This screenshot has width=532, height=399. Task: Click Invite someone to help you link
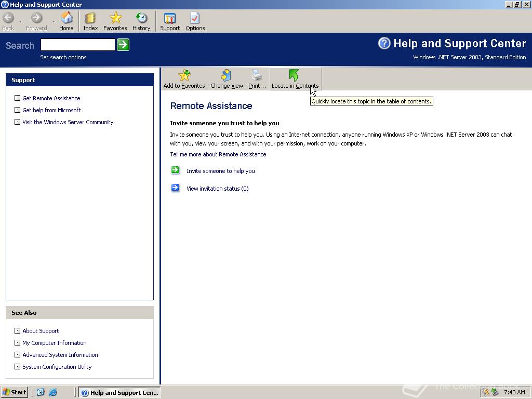(220, 171)
